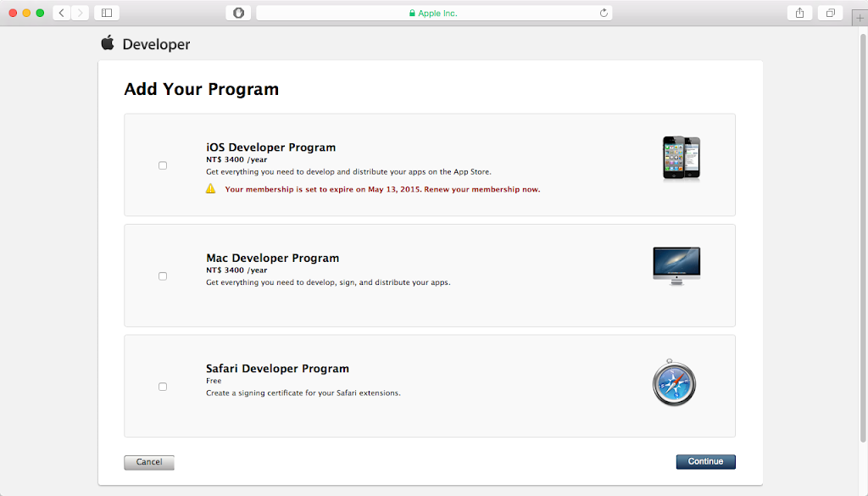Screen dimensions: 868x496
Task: Click the privacy shield icon beside address bar
Action: pyautogui.click(x=238, y=13)
